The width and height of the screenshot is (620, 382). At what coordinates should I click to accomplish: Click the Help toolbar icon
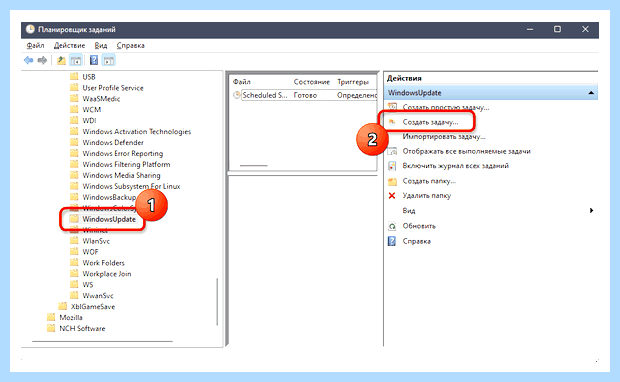pos(94,61)
